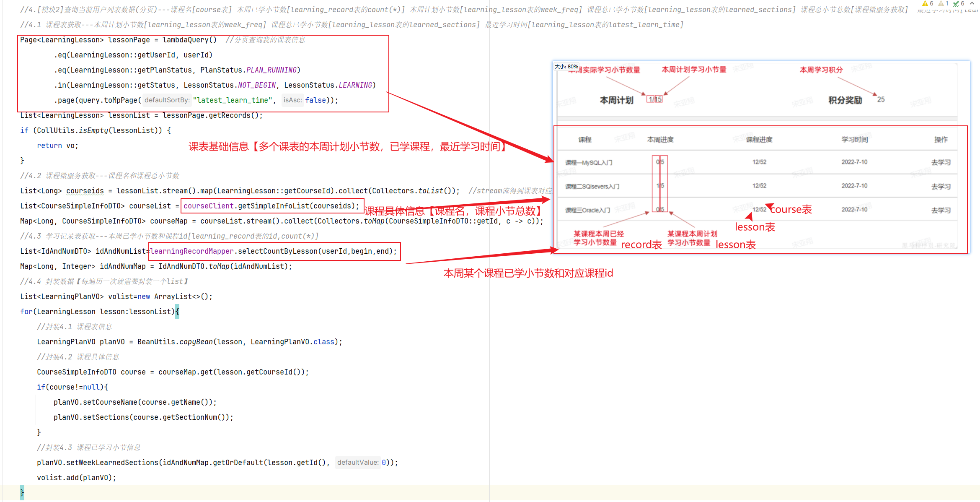
Task: Click the 积分奖励 heading in the image
Action: [x=845, y=100]
